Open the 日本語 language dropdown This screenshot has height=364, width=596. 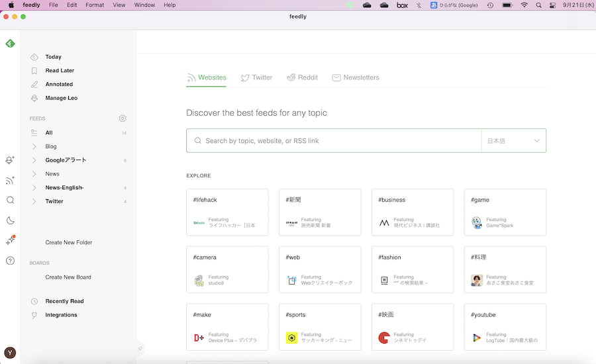tap(513, 141)
